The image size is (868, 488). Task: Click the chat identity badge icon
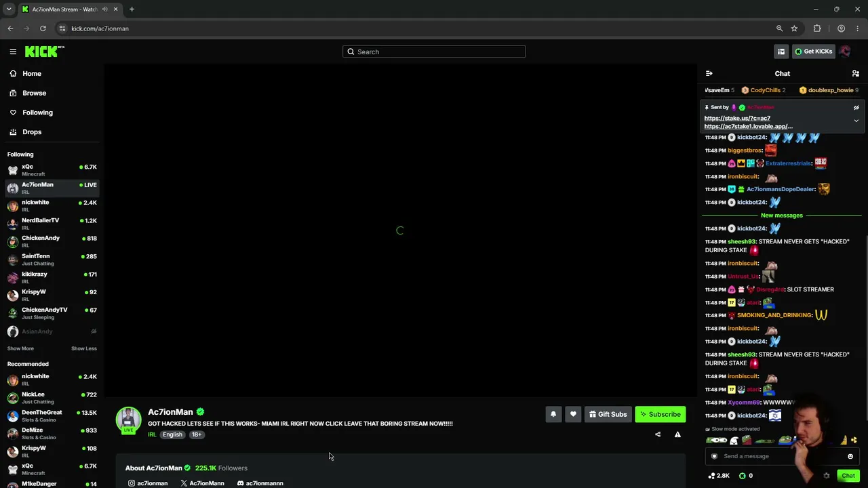[714, 456]
